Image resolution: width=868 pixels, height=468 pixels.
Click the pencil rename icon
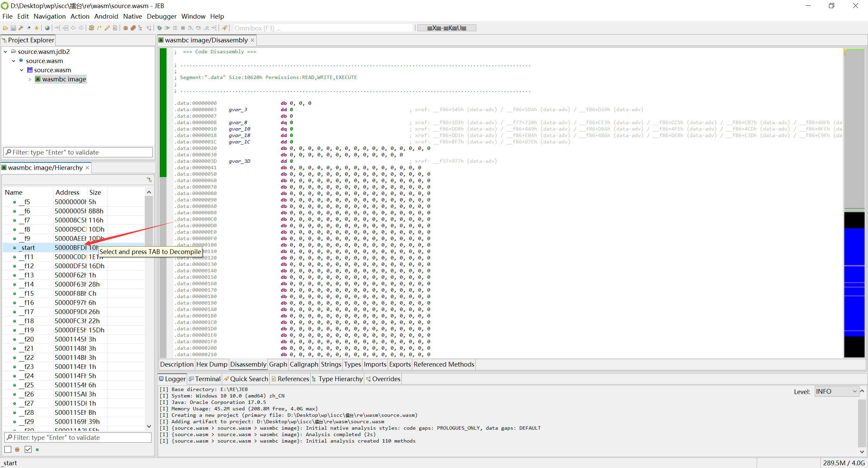coord(107,28)
